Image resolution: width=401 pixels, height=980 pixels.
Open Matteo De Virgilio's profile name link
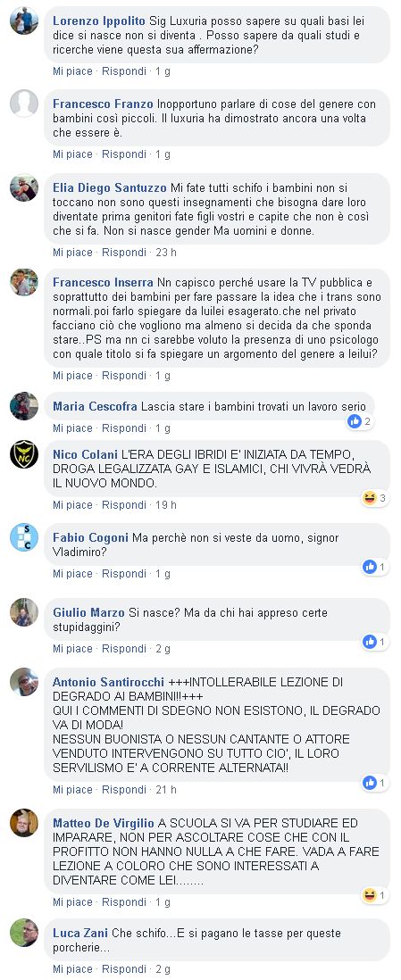pos(104,823)
